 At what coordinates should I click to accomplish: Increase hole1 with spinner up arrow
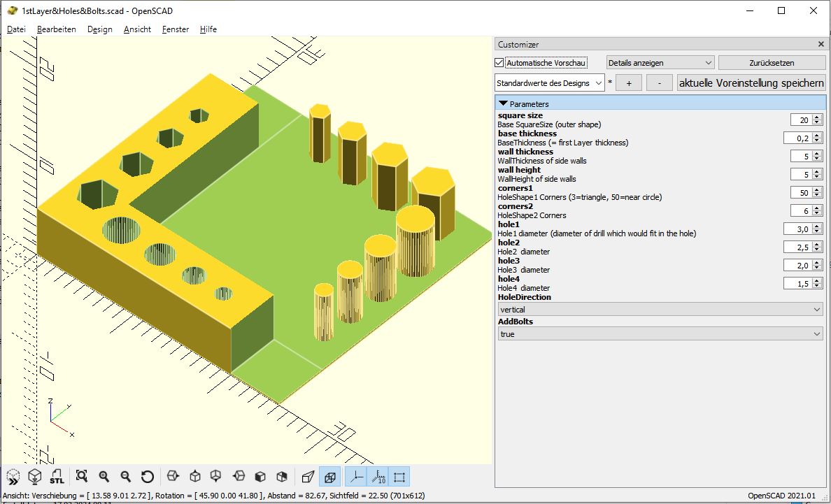[x=817, y=226]
